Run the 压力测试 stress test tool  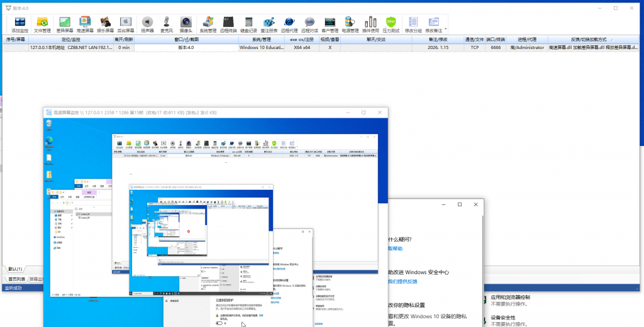pos(391,25)
